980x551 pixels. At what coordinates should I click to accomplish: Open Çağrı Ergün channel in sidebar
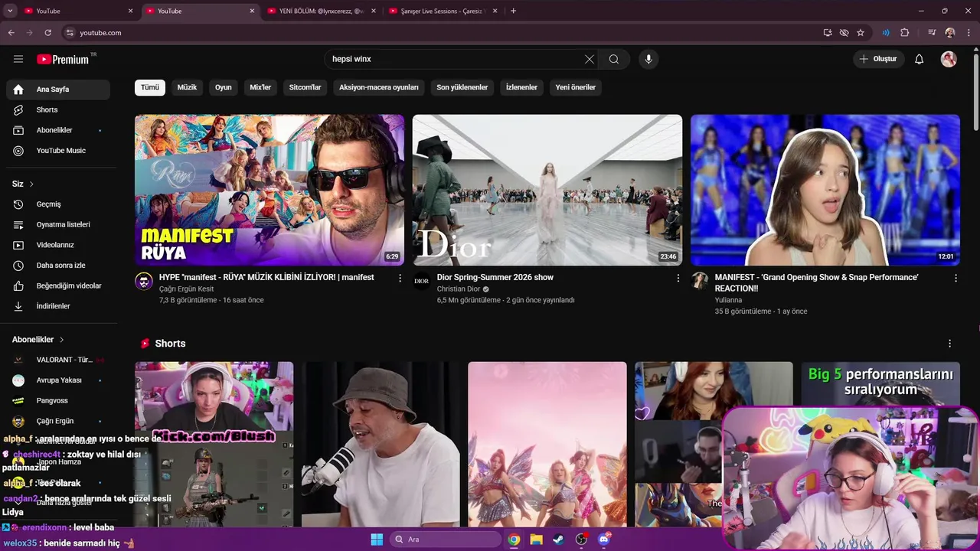(x=58, y=421)
